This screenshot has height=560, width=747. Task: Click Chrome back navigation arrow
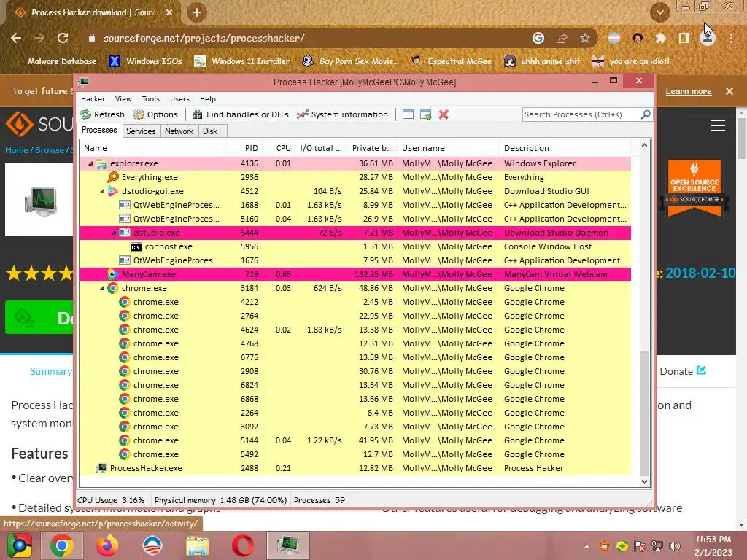16,38
